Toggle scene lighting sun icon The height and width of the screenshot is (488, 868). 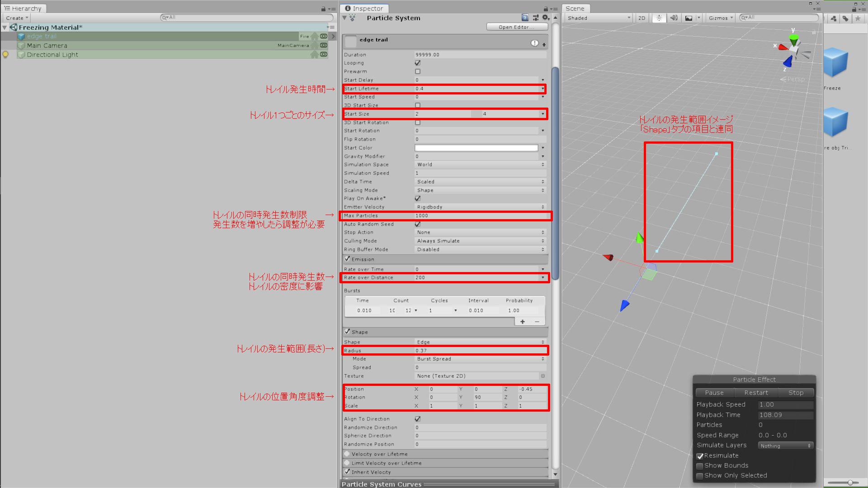(x=659, y=18)
